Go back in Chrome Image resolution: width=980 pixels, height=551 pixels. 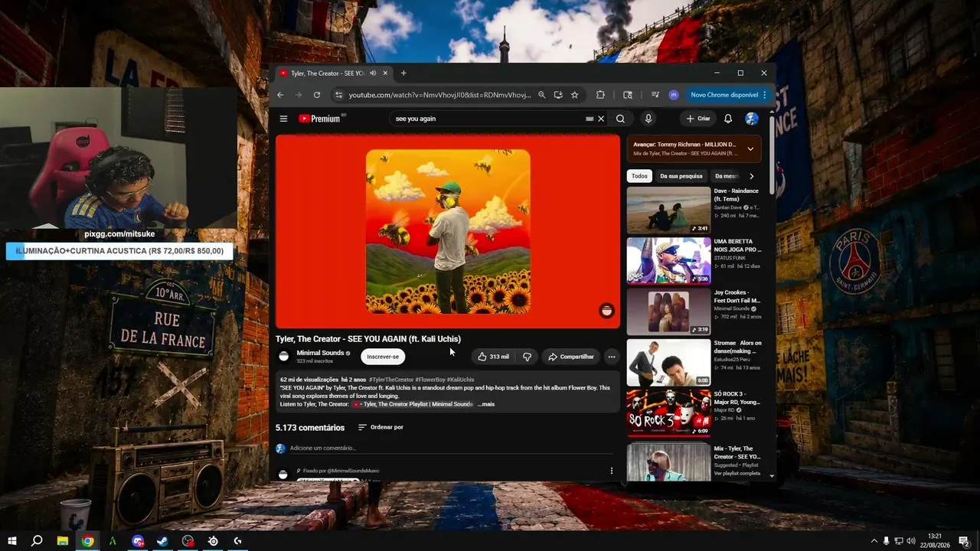coord(280,95)
